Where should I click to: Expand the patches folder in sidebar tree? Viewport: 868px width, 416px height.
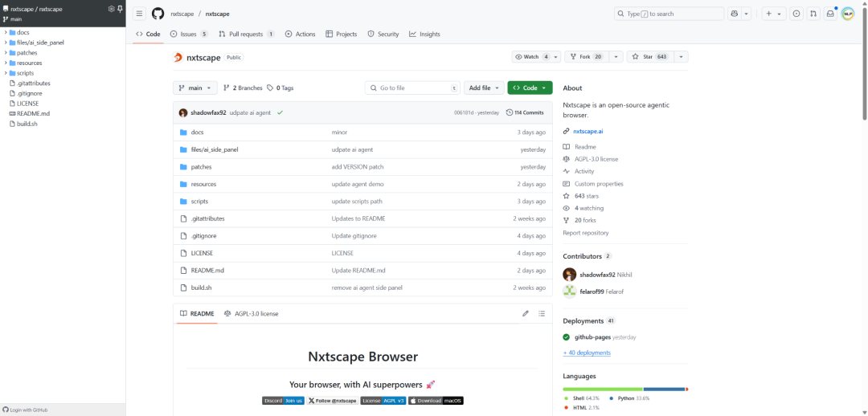point(6,52)
